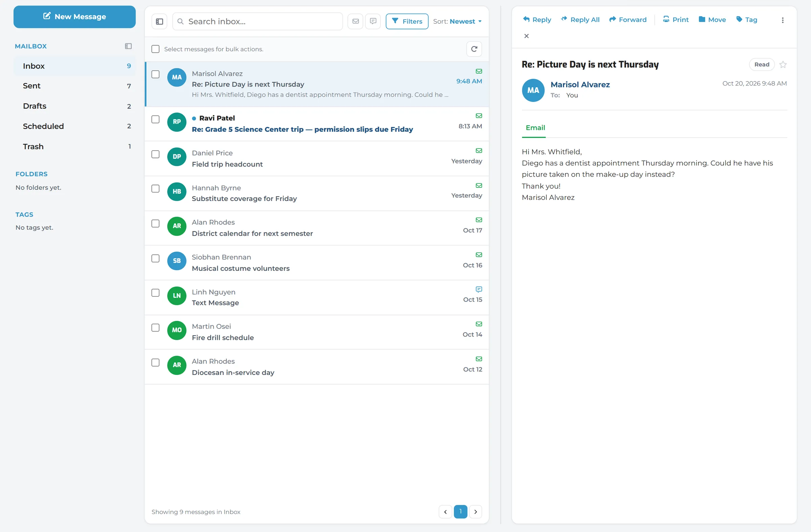Click the envelope icon on Ravi Patel row
Screen dimensions: 811x532
click(x=479, y=116)
